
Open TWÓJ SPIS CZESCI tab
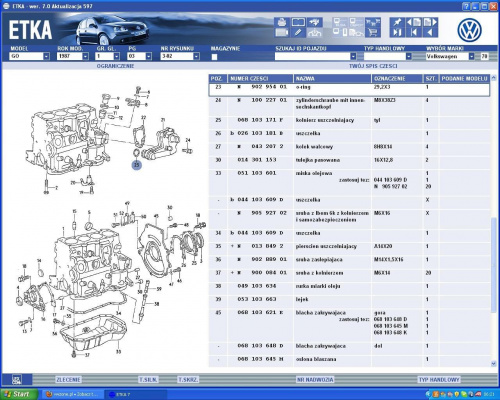pos(373,66)
